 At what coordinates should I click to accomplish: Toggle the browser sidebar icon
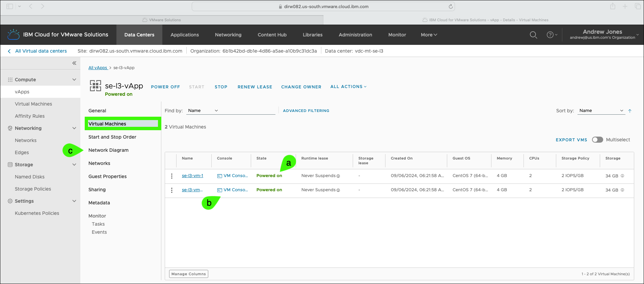point(10,6)
